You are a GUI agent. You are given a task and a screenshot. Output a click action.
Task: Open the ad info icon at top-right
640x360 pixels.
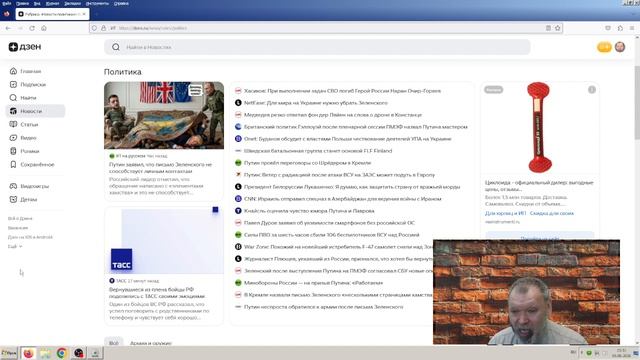click(x=592, y=90)
